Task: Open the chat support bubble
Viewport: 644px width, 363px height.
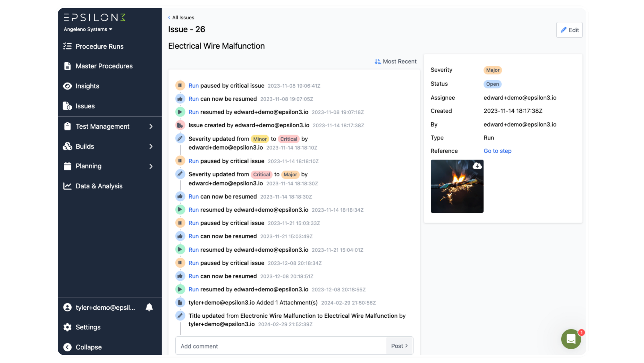Action: tap(571, 339)
